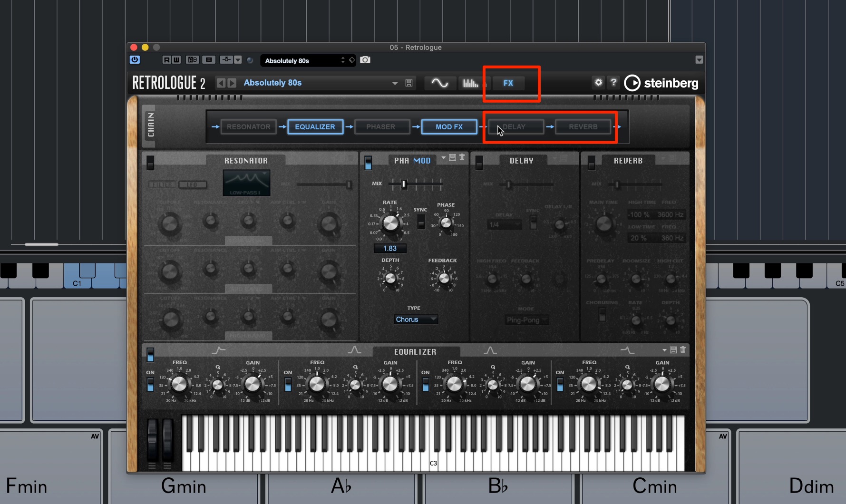
Task: Open the Ping-Pong delay mode dropdown
Action: pos(526,320)
